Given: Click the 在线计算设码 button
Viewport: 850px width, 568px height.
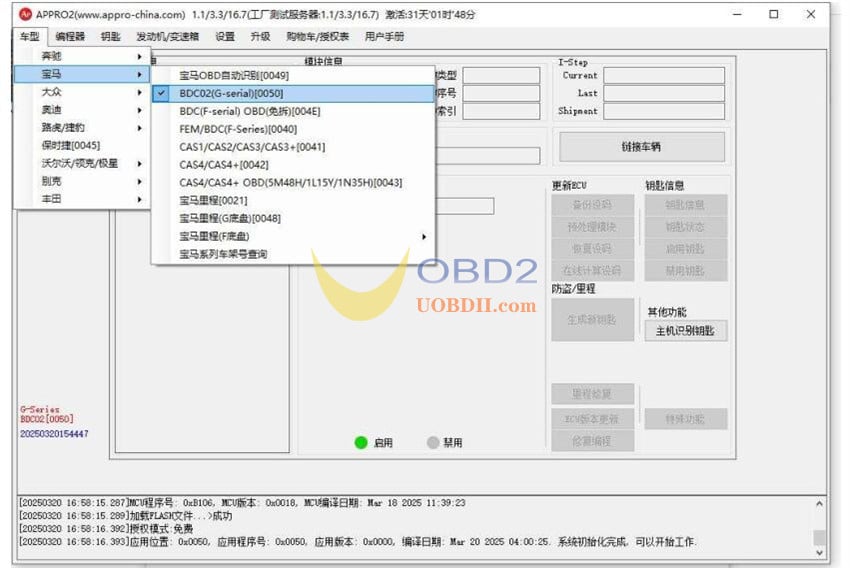Looking at the screenshot, I should tap(593, 270).
